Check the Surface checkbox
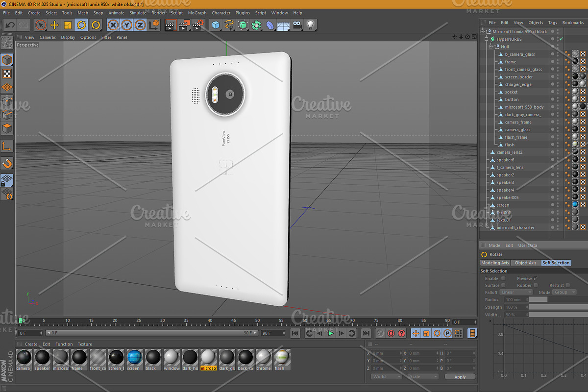Screen dimensions: 588x392 click(503, 285)
